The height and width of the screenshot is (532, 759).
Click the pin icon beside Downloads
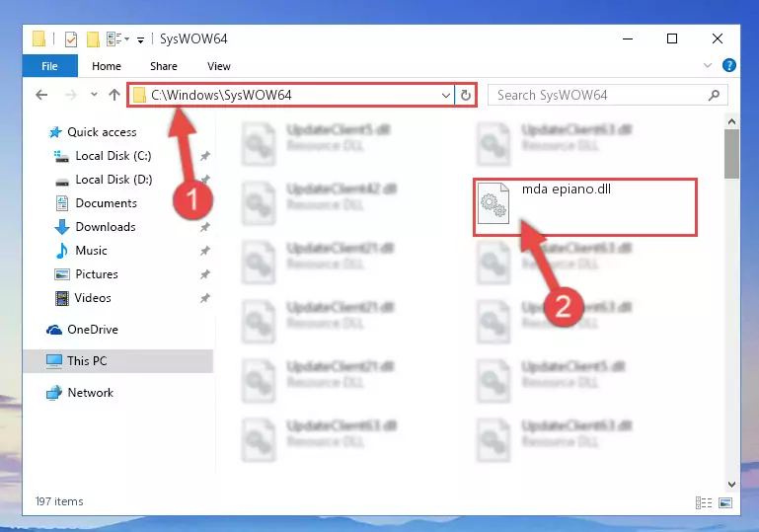point(205,227)
